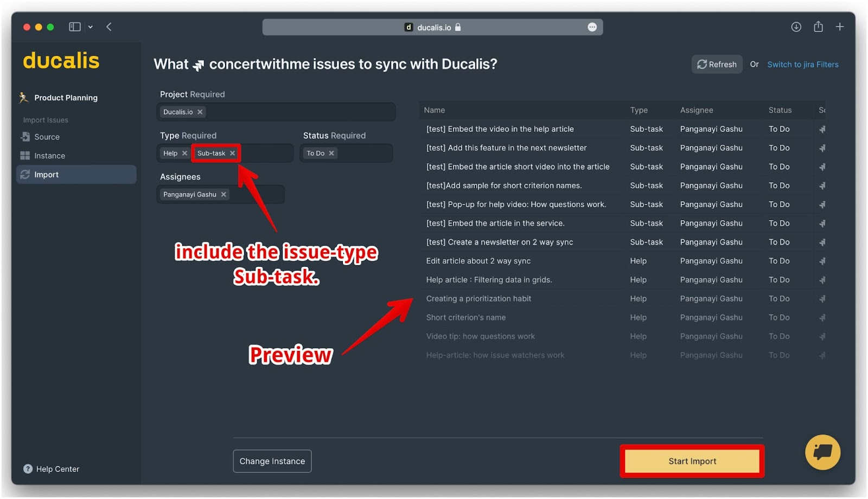Select row 'Video tip: how questions work'
This screenshot has width=868, height=499.
622,337
